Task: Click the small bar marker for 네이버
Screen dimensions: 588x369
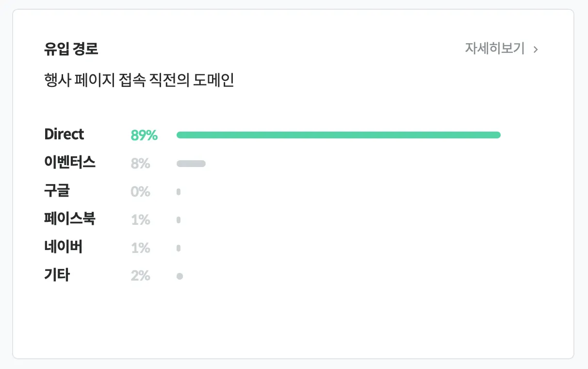Action: tap(179, 248)
